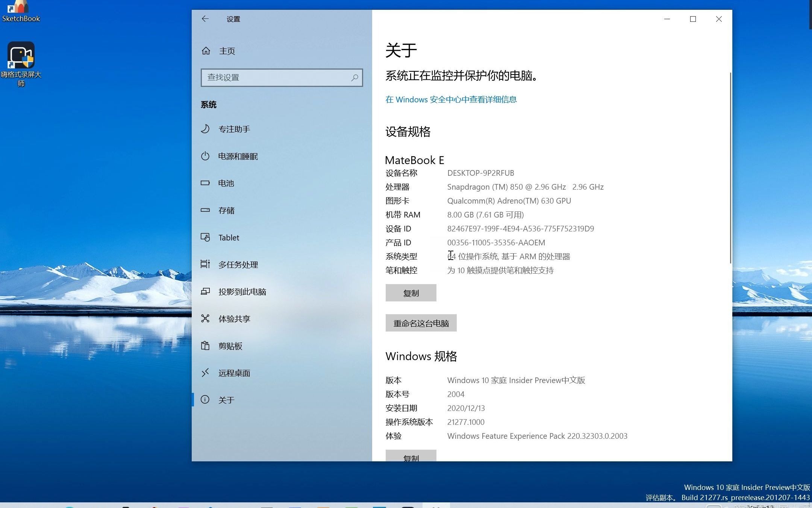Image resolution: width=812 pixels, height=508 pixels.
Task: Click the Windows Feature Experience Pack value
Action: 537,436
